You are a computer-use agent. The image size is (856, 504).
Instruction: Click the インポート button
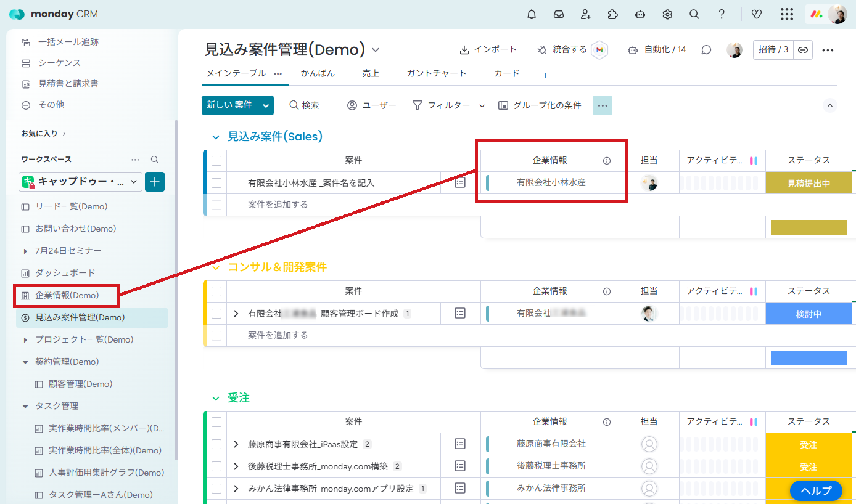click(488, 49)
